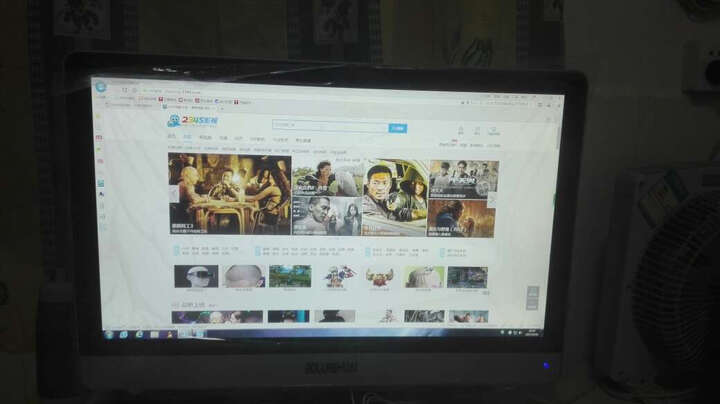Open the folder icon in the taskbar
The image size is (720, 404).
pos(155,335)
